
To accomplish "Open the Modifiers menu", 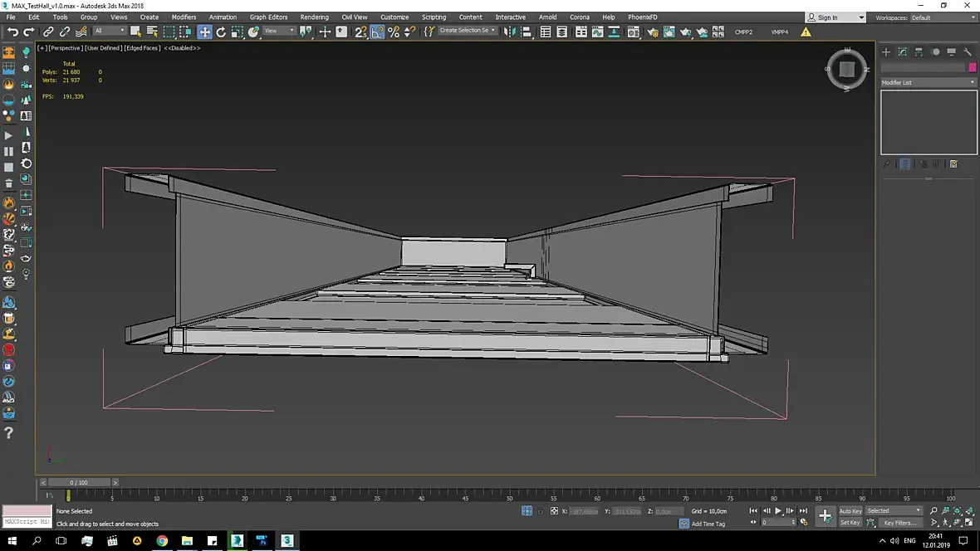I will (184, 17).
